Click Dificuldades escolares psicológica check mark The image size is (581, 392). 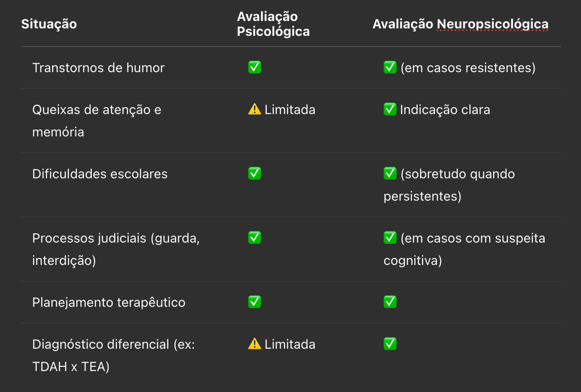click(x=255, y=174)
